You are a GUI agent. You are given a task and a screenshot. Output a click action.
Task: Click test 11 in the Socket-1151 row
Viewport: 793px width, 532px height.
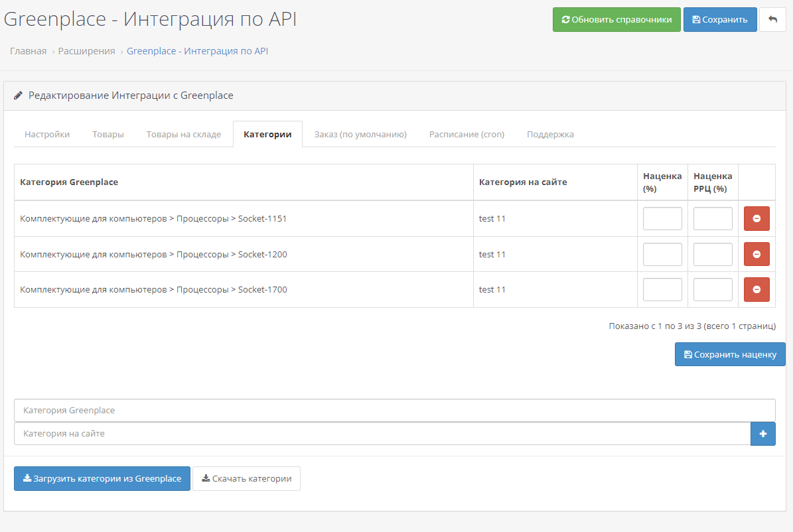[x=492, y=218]
